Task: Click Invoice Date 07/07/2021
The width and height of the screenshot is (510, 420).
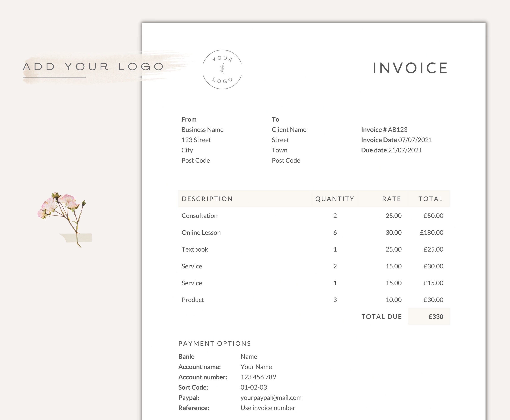Action: tap(397, 140)
